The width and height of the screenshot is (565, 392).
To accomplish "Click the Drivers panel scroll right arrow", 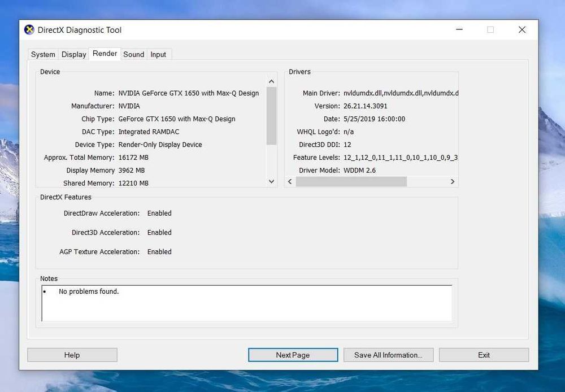I will 453,181.
